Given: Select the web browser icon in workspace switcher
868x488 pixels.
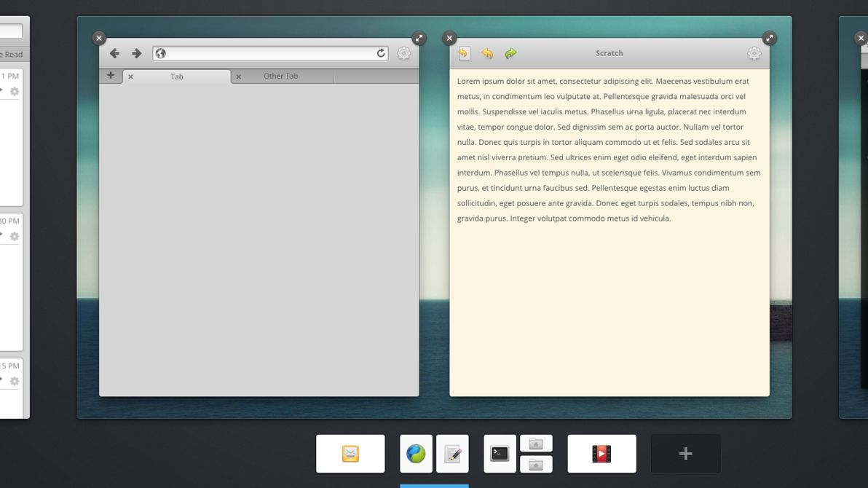Looking at the screenshot, I should (x=416, y=454).
